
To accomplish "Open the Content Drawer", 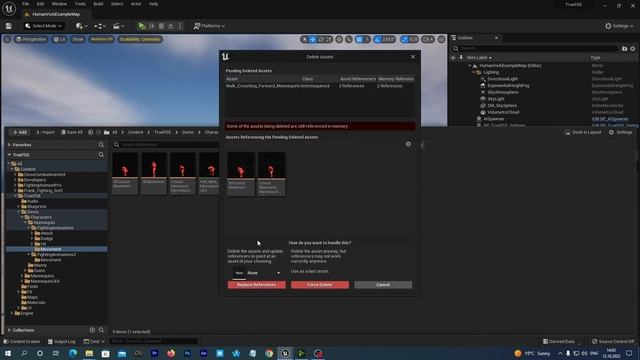I will 22,341.
